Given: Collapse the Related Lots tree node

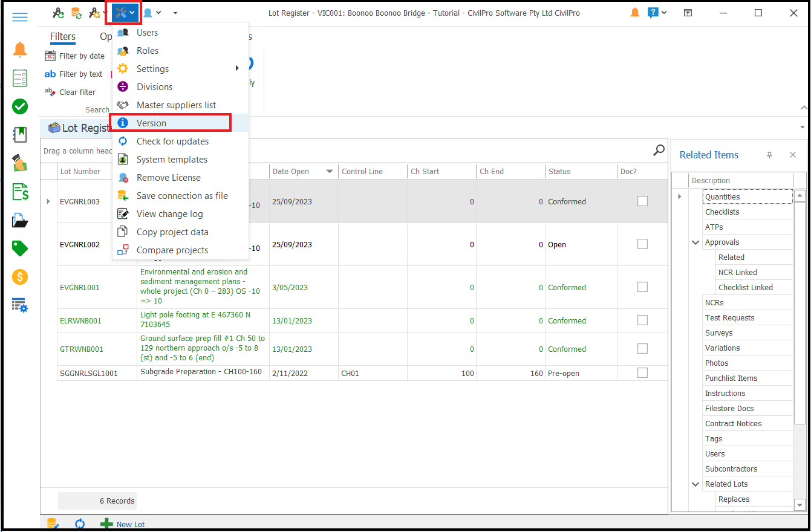Looking at the screenshot, I should (x=695, y=484).
